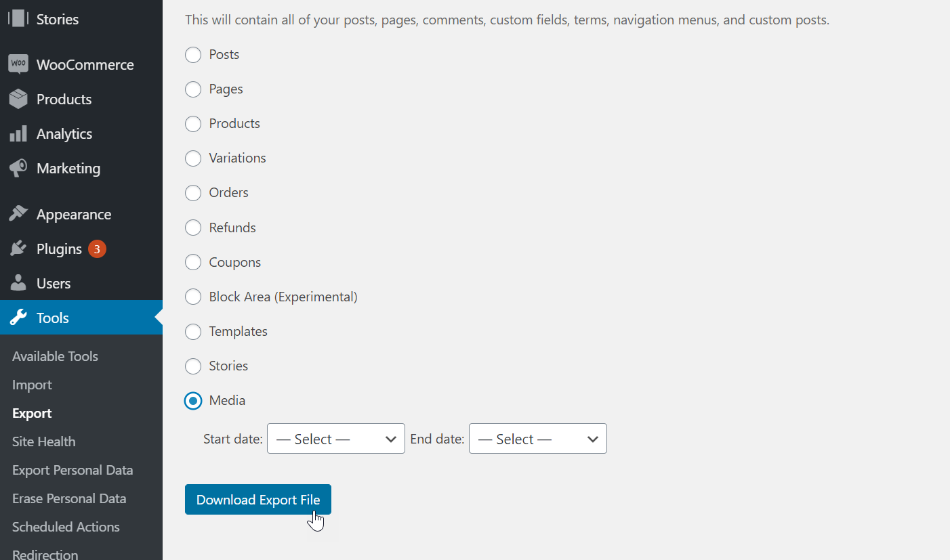Open the End date dropdown

pyautogui.click(x=537, y=438)
